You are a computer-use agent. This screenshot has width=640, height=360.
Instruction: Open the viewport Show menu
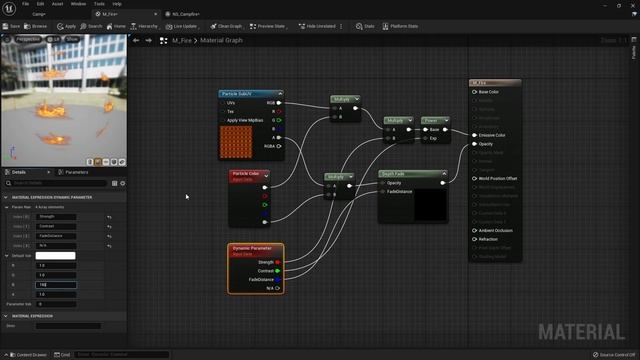coord(72,39)
